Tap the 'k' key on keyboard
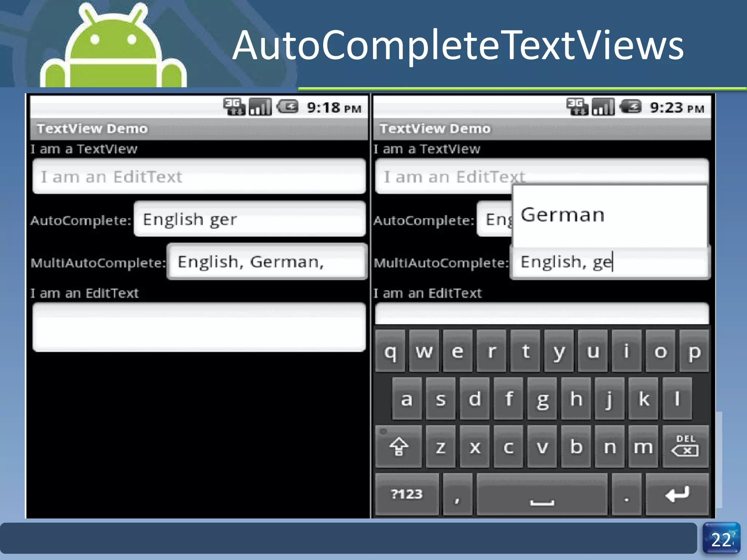 click(643, 398)
